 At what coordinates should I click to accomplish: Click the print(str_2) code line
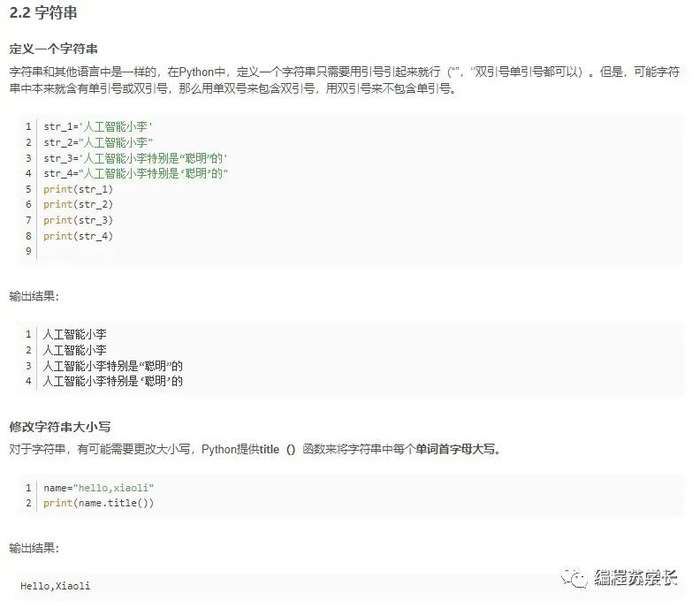78,204
